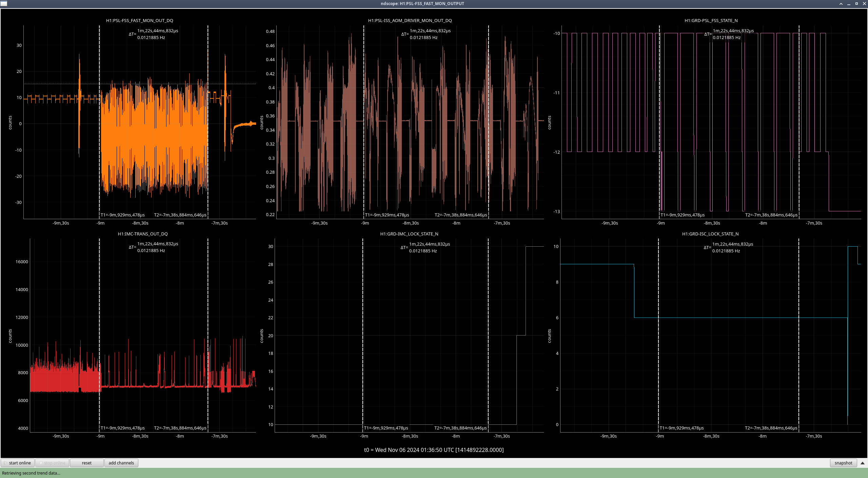Click the start online button

18,463
